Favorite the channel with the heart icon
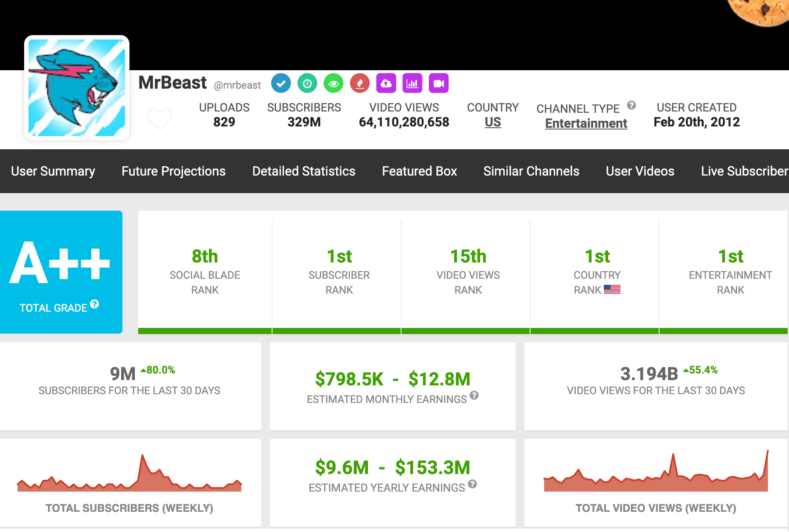The width and height of the screenshot is (789, 532). click(160, 119)
